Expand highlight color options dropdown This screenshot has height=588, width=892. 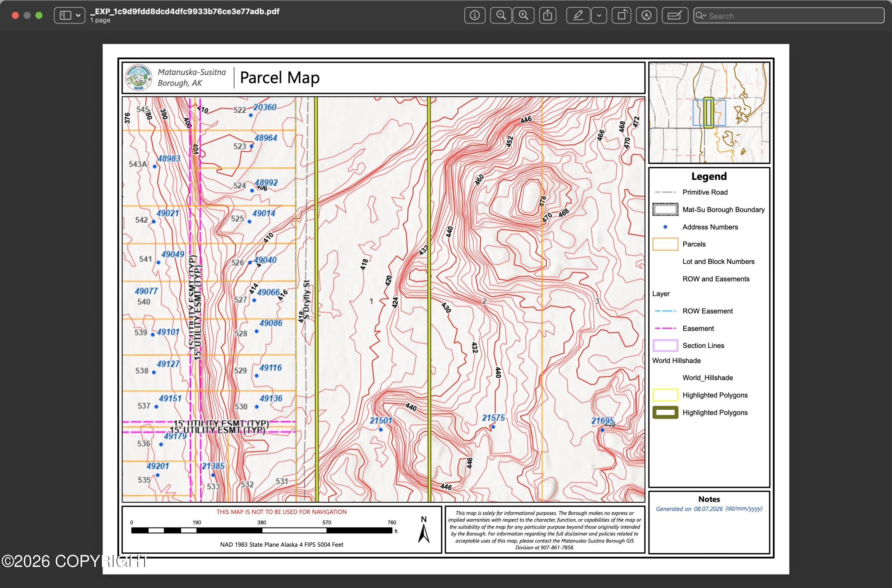click(x=599, y=15)
